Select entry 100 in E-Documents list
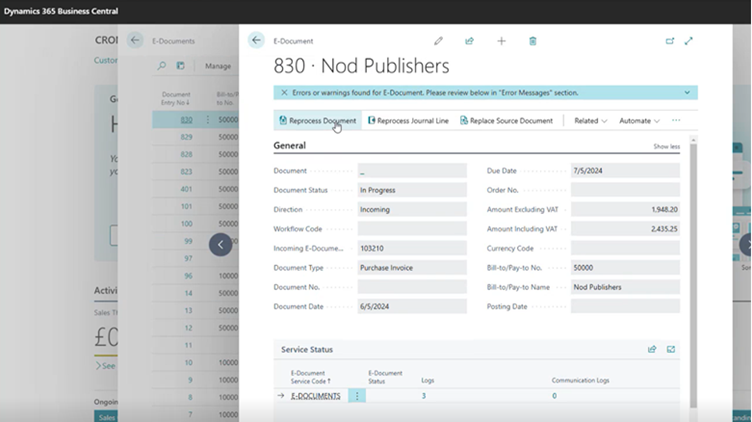Image resolution: width=752 pixels, height=422 pixels. pyautogui.click(x=187, y=224)
